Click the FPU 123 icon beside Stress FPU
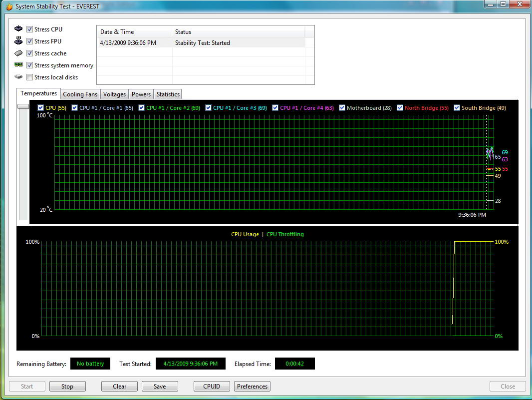Image resolution: width=532 pixels, height=400 pixels. tap(18, 41)
